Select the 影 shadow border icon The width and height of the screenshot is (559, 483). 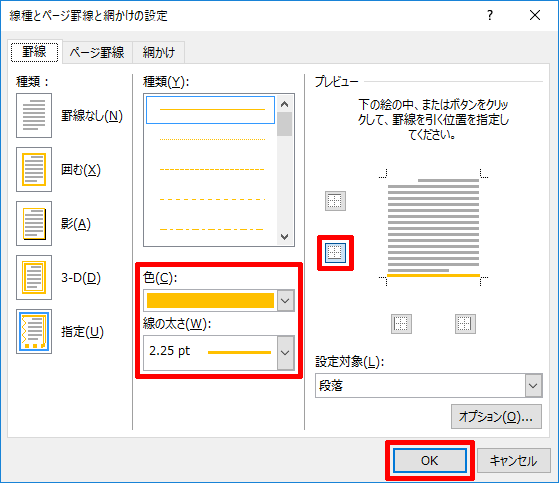point(34,223)
